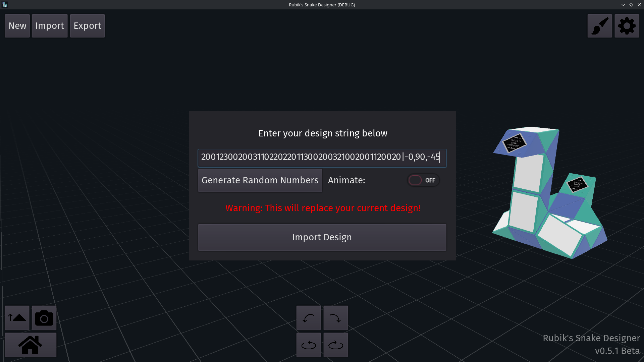The height and width of the screenshot is (362, 644).
Task: Open the paintbrush color tool
Action: tap(600, 26)
